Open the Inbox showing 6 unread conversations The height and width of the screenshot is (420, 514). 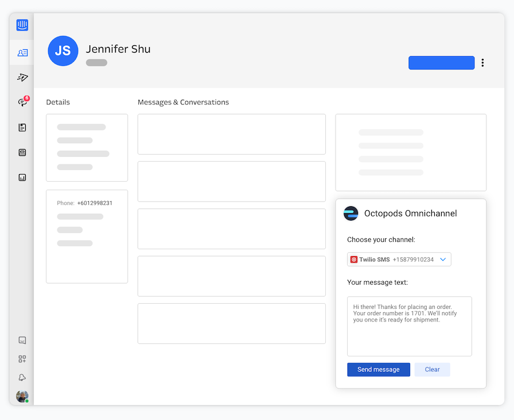22,102
